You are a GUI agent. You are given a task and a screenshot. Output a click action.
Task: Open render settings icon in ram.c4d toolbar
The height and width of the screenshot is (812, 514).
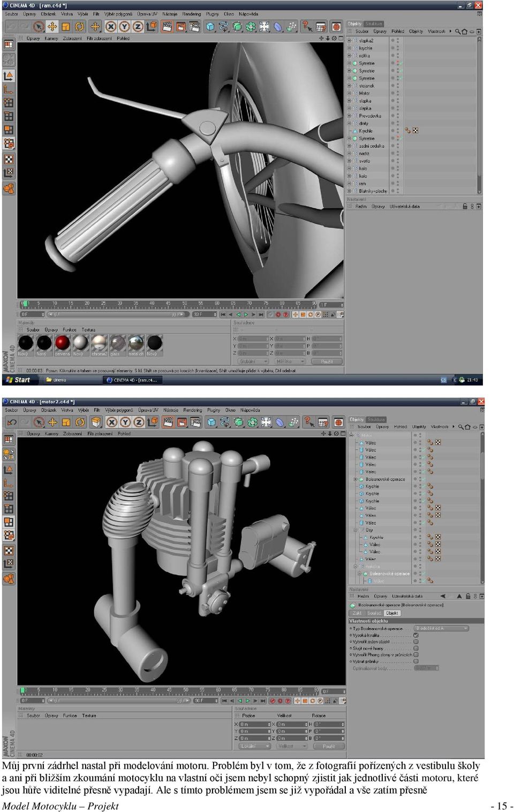click(x=195, y=26)
